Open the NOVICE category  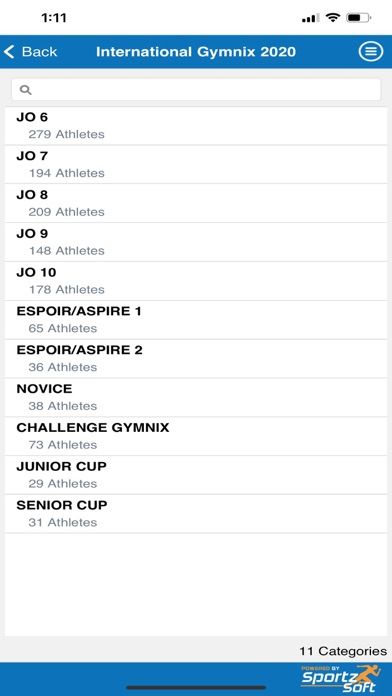(196, 398)
